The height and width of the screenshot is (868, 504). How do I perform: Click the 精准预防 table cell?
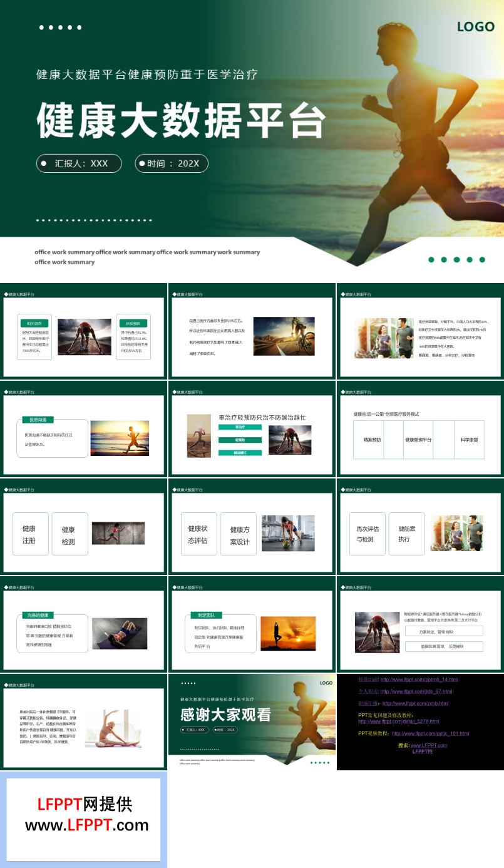coord(372,440)
